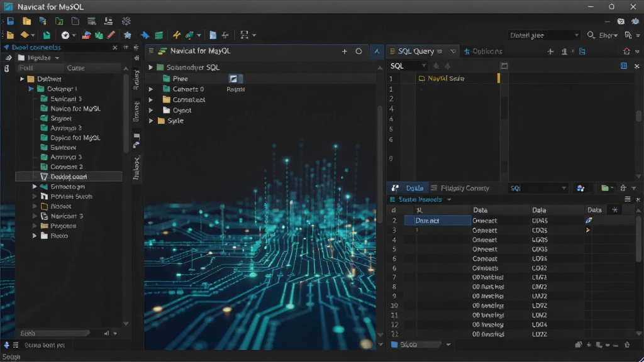Click the vertical scrollbar of the data grid
This screenshot has width=644, height=362.
pyautogui.click(x=638, y=239)
